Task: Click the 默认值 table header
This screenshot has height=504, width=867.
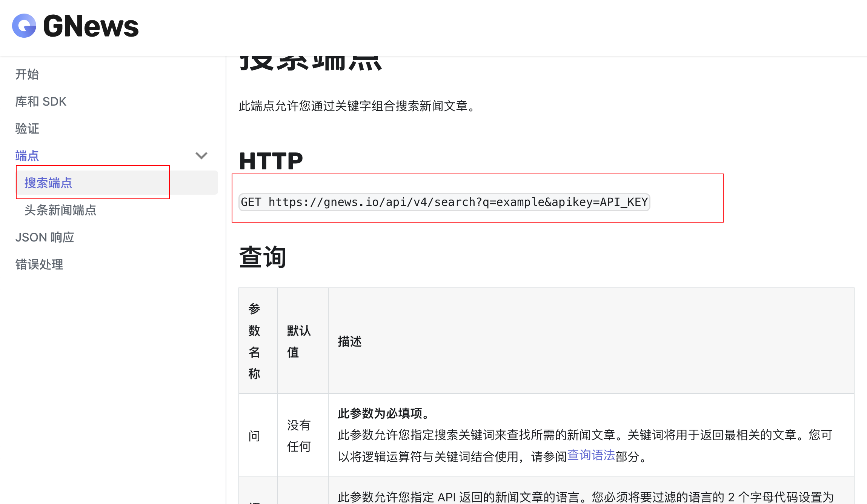Action: (299, 341)
